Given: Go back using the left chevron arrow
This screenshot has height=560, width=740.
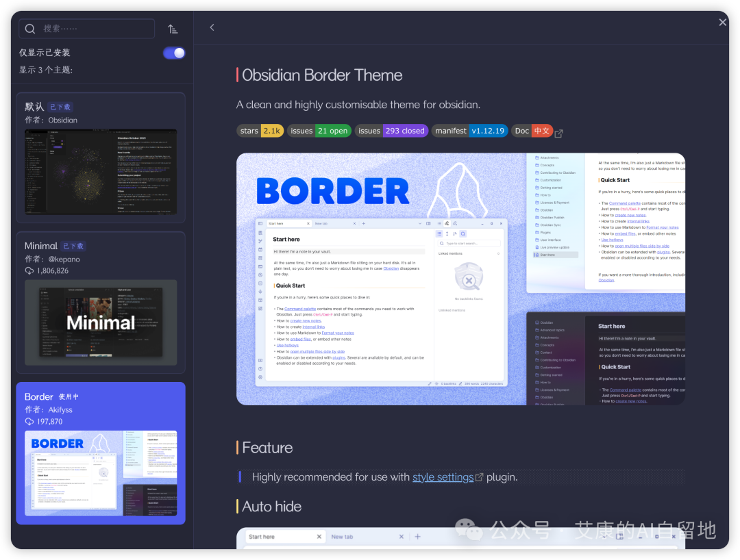Looking at the screenshot, I should tap(212, 27).
